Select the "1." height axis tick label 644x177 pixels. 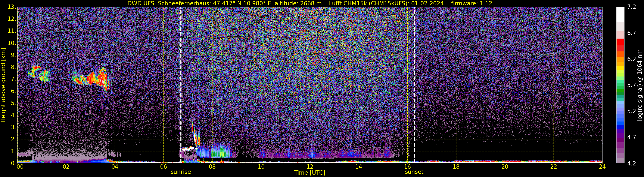coord(13,151)
